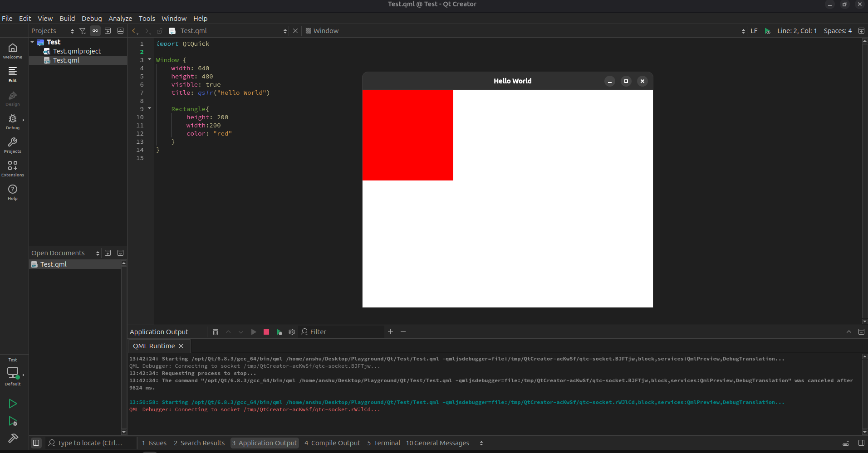
Task: Click the Build hammer icon
Action: point(13,438)
